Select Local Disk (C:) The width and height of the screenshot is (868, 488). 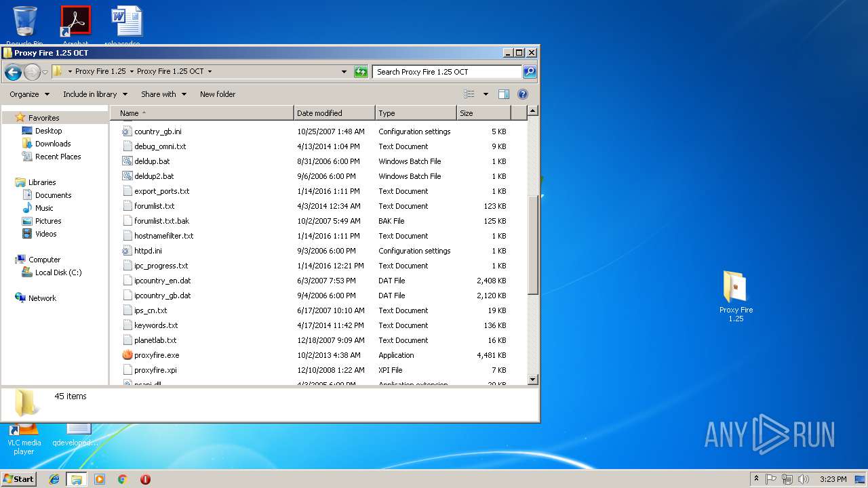tap(58, 272)
